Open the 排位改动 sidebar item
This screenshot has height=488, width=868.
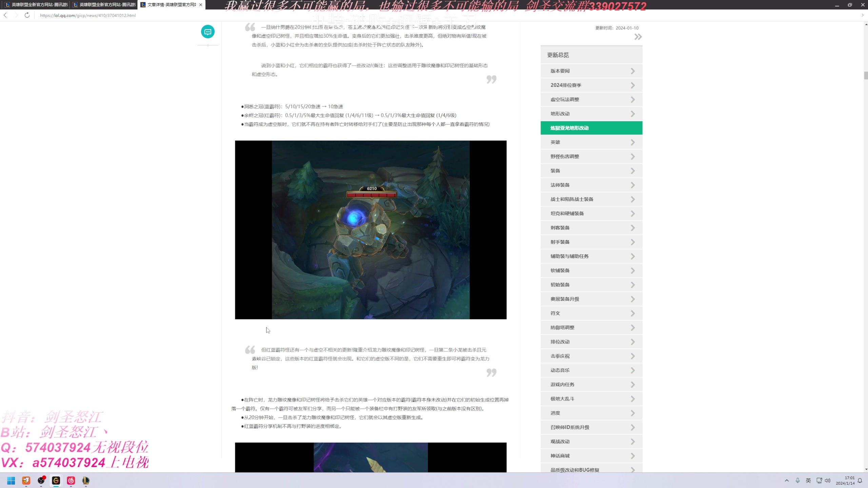click(x=591, y=342)
